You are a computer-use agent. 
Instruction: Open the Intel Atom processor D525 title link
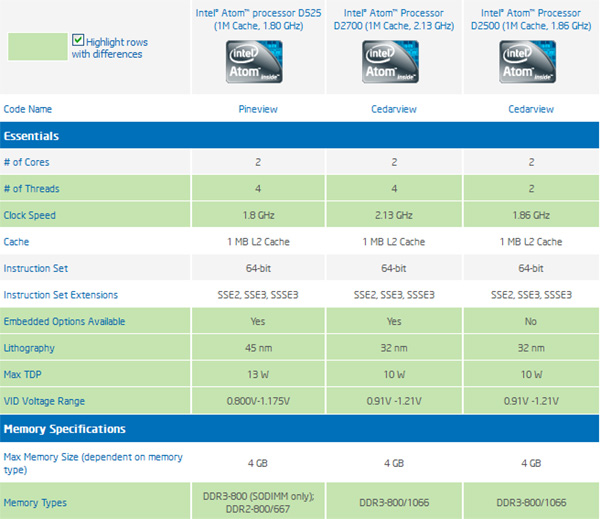pyautogui.click(x=258, y=19)
